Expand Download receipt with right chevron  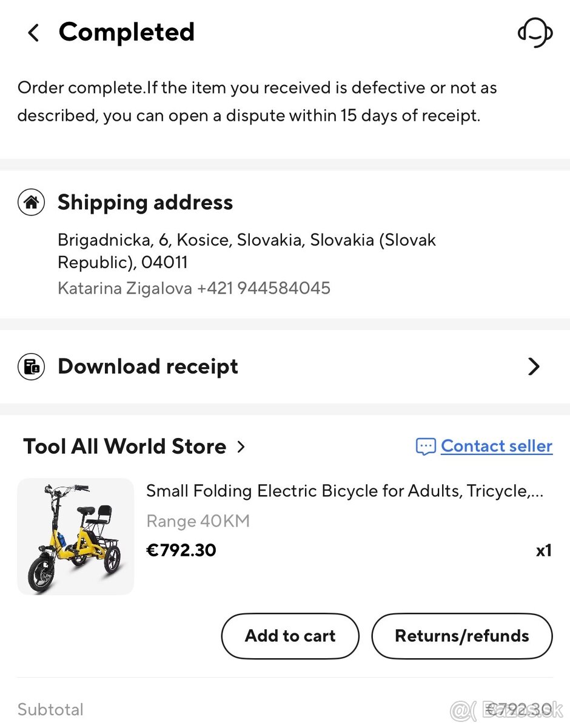click(x=534, y=366)
